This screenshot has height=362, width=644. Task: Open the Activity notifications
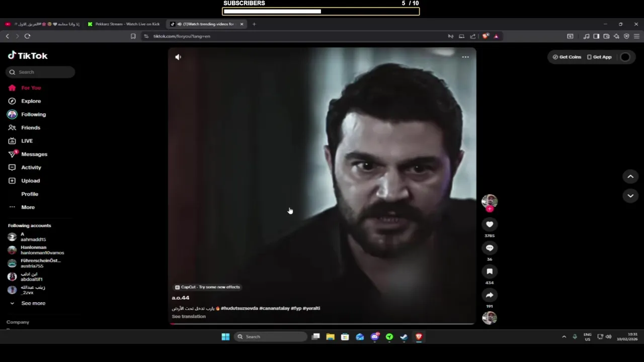pos(25,167)
